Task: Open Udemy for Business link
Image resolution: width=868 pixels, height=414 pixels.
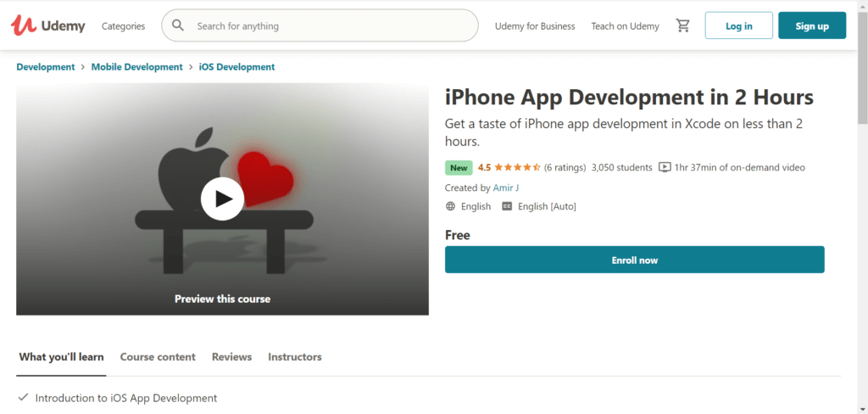Action: coord(535,26)
